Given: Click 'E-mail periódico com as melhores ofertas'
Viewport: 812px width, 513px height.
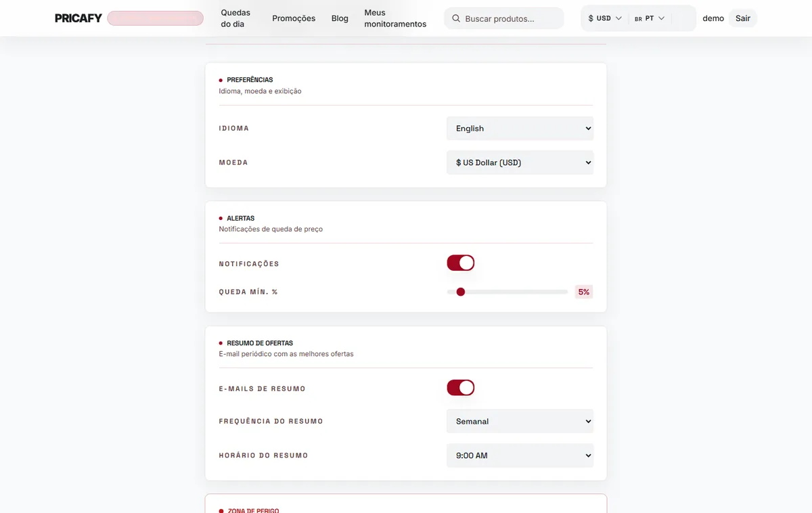Looking at the screenshot, I should (286, 354).
